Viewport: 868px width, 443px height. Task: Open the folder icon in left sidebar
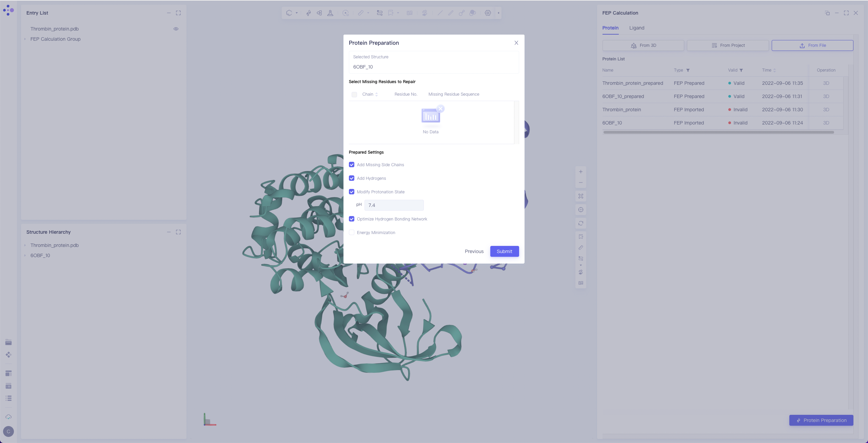click(8, 342)
